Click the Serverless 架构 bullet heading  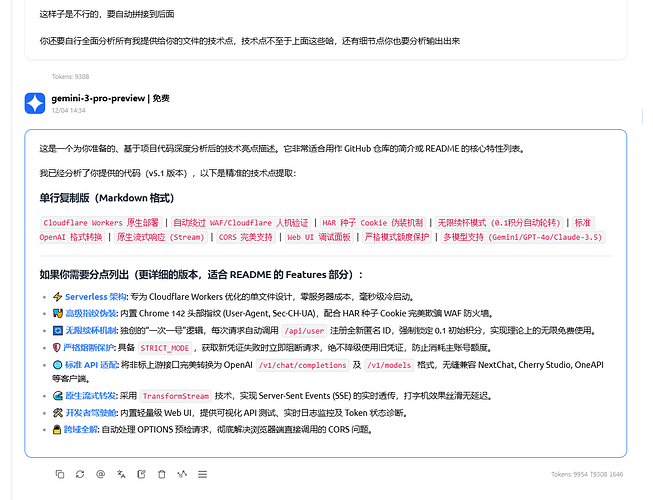(x=96, y=297)
